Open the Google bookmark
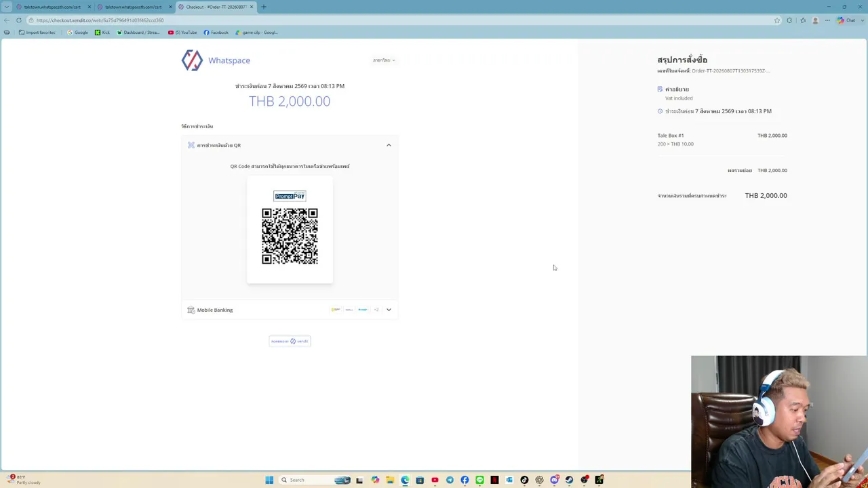 pos(77,33)
